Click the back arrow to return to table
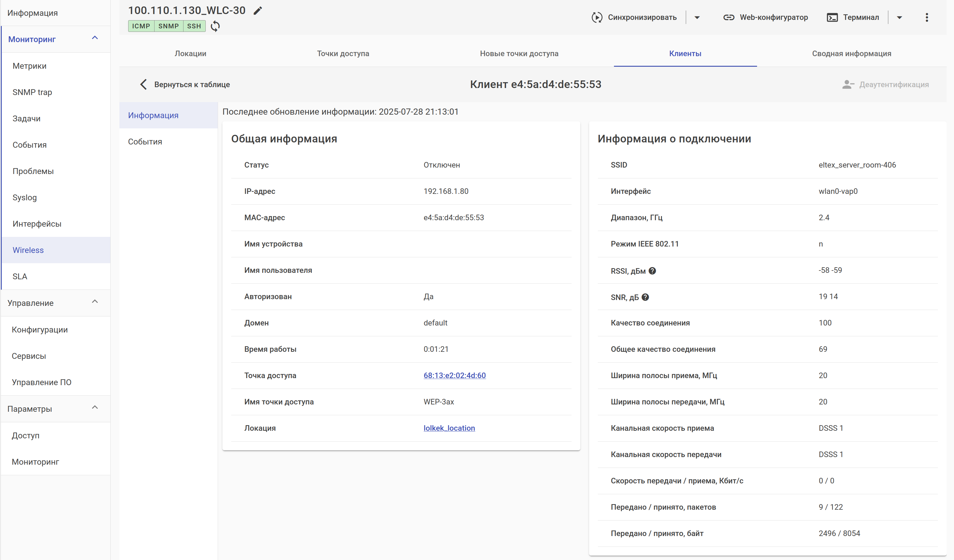Image resolution: width=954 pixels, height=560 pixels. [143, 85]
